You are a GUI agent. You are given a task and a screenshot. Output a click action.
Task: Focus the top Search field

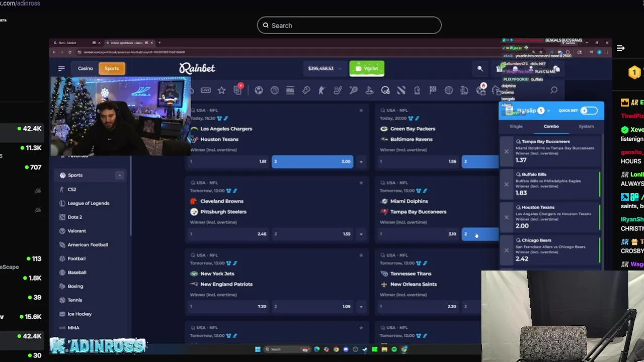[x=349, y=25]
